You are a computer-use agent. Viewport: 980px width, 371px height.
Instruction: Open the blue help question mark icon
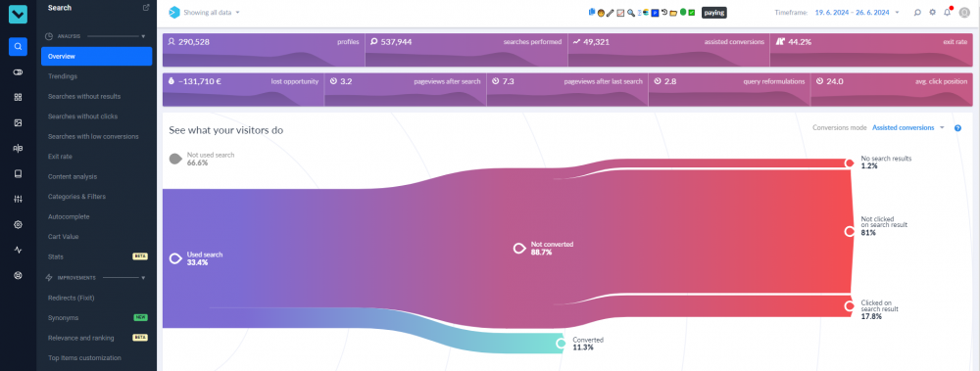957,127
